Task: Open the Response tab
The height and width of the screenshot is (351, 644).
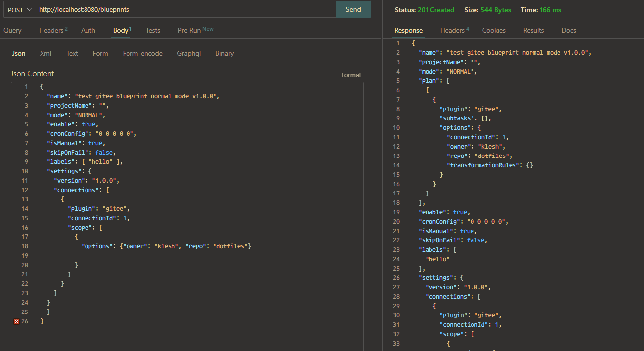Action: click(x=408, y=30)
